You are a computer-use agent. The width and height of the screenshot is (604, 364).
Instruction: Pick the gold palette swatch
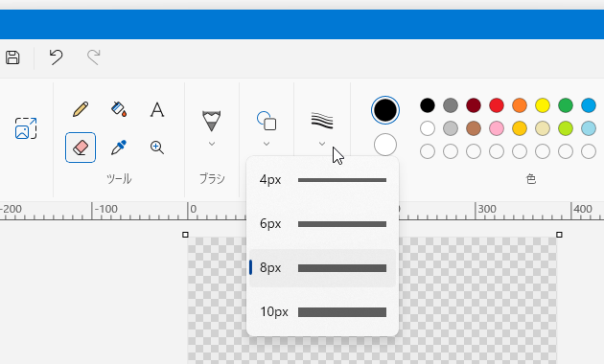click(520, 128)
